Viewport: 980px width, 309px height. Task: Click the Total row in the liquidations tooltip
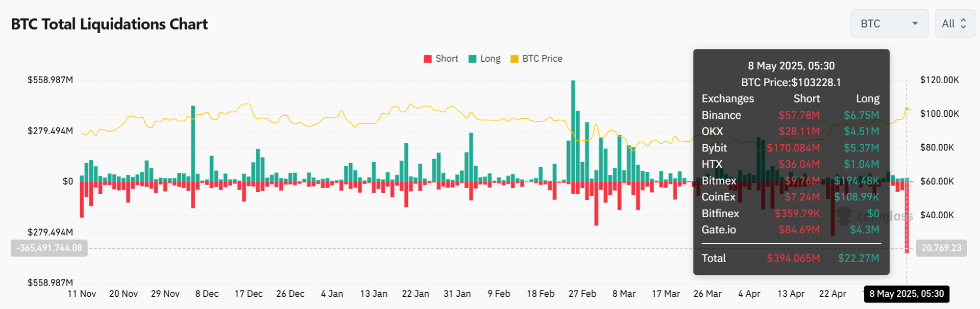pos(714,258)
